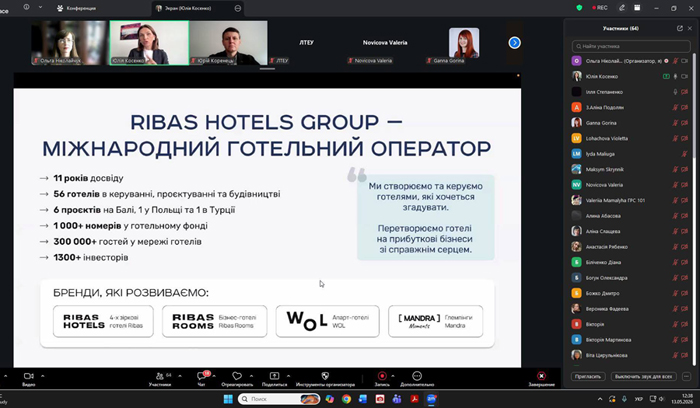
Task: Show hidden icons in the system tray
Action: click(x=600, y=399)
